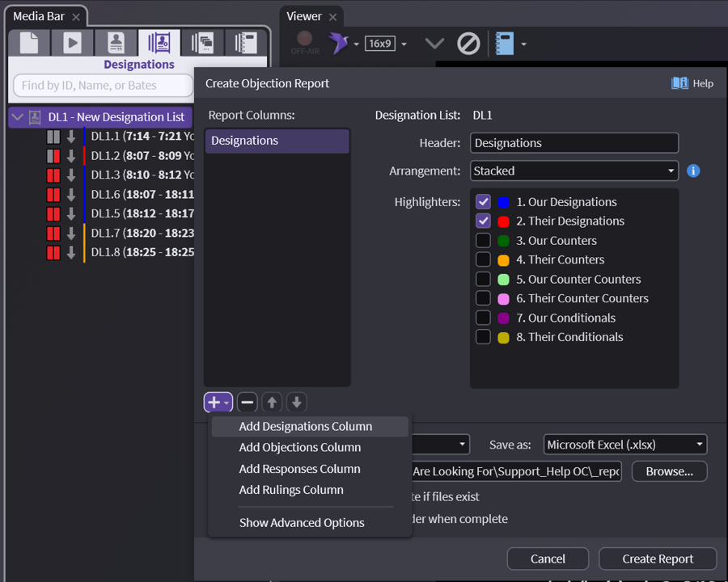
Task: Uncheck the Our Designations highlighter
Action: [484, 202]
